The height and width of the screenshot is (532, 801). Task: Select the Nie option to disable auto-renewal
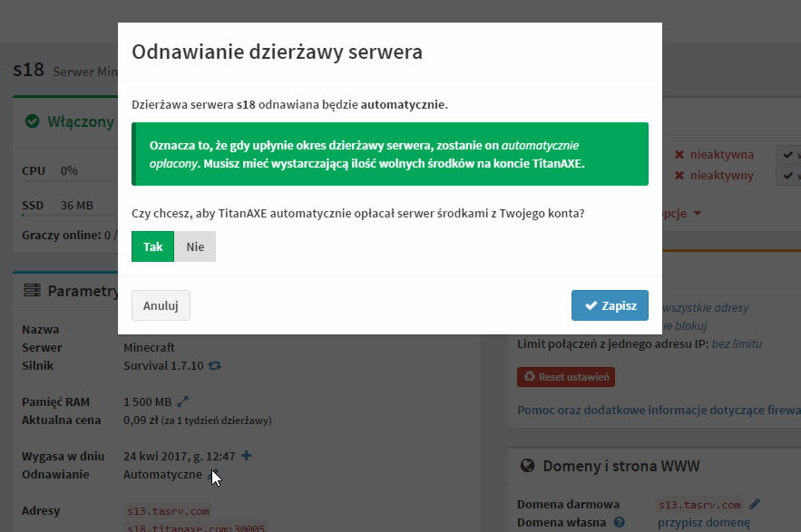[x=195, y=247]
